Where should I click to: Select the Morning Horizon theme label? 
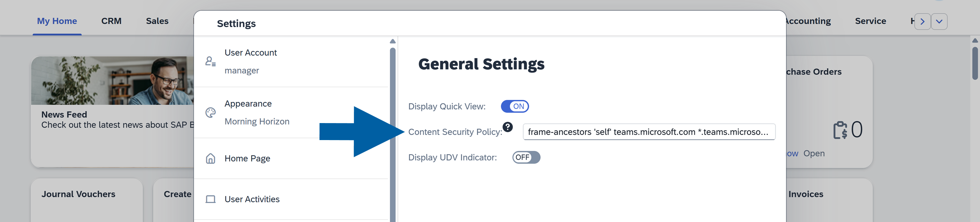(x=257, y=121)
